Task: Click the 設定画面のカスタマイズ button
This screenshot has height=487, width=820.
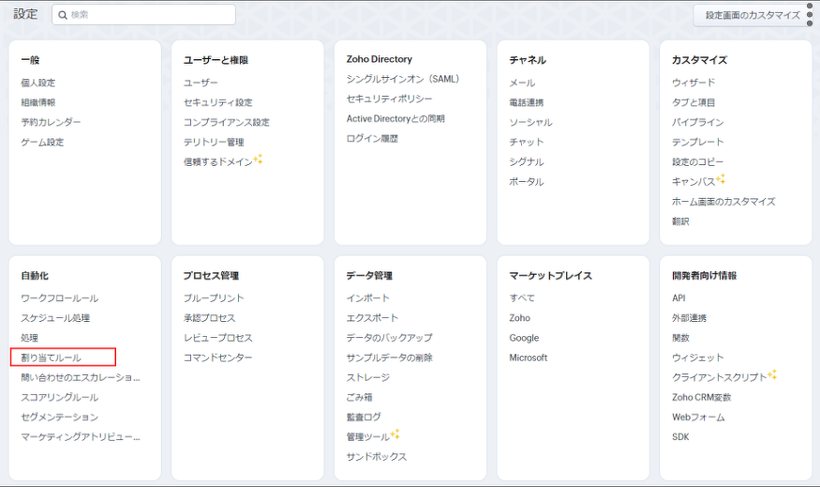Action: pos(752,15)
